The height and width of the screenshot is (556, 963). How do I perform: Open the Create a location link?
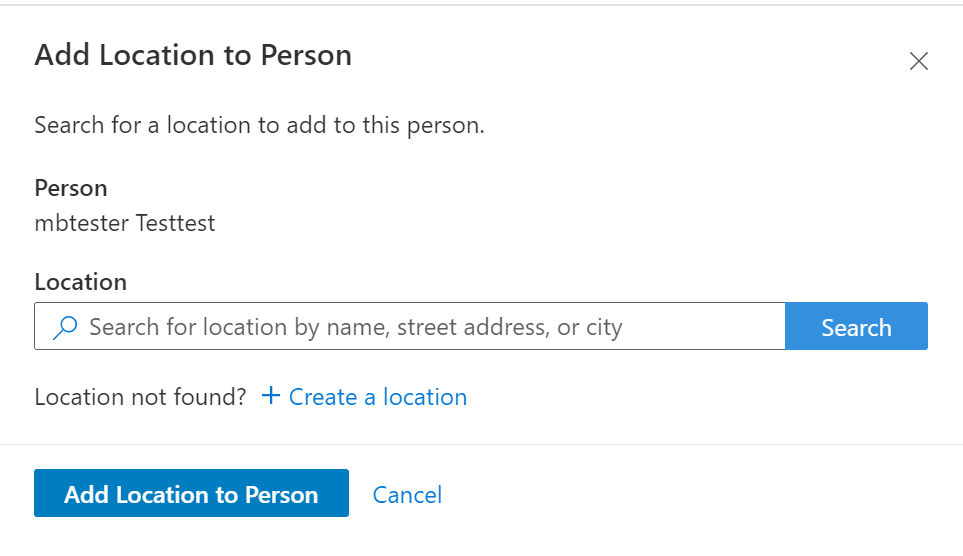coord(364,397)
